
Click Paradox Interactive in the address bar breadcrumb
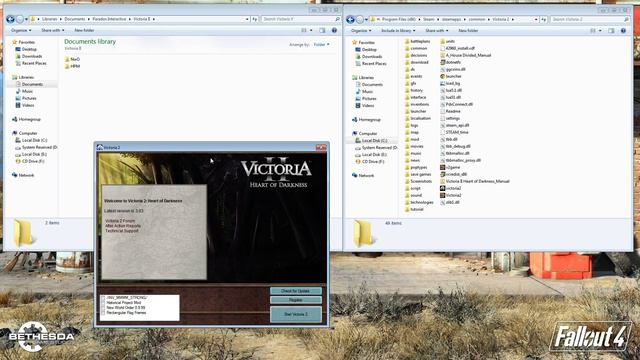click(109, 19)
